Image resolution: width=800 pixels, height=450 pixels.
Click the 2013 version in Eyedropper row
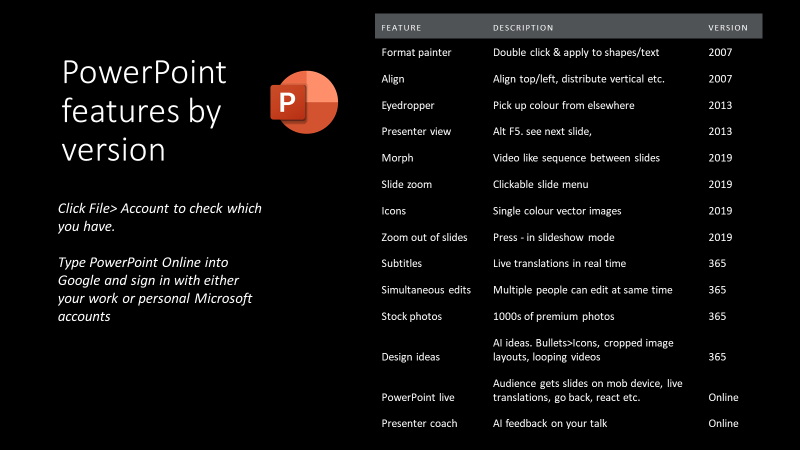point(720,105)
